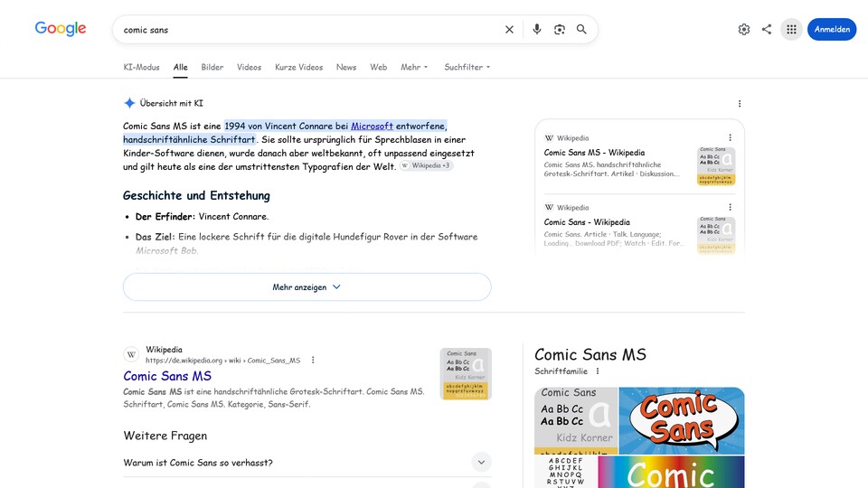
Task: Expand question Warum ist Comic Sans so verhasst
Action: click(307, 463)
